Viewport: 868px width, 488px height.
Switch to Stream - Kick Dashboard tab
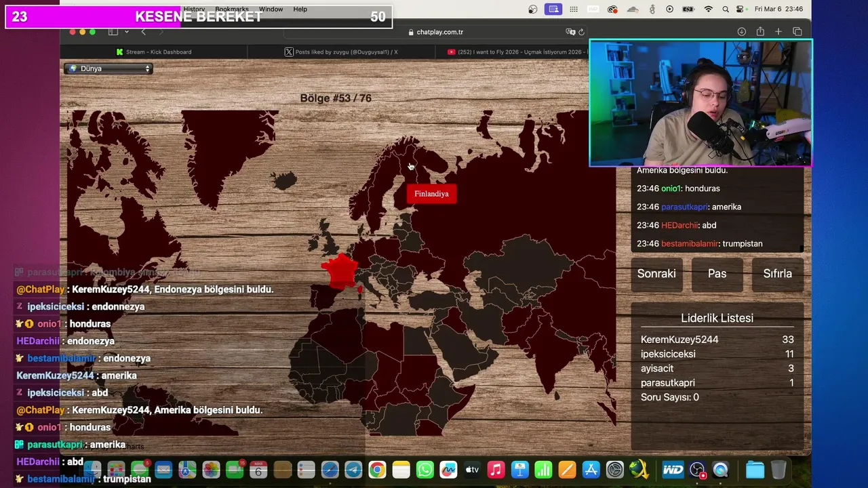tap(154, 52)
